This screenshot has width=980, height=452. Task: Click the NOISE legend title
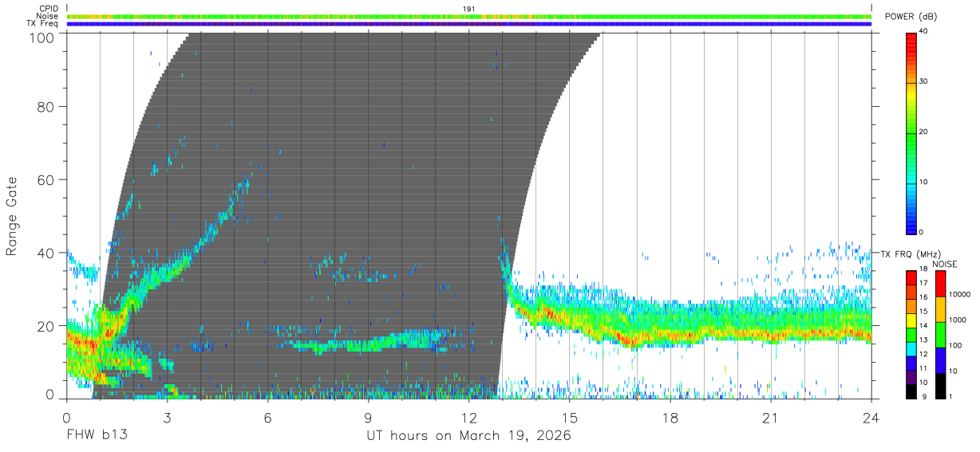945,264
